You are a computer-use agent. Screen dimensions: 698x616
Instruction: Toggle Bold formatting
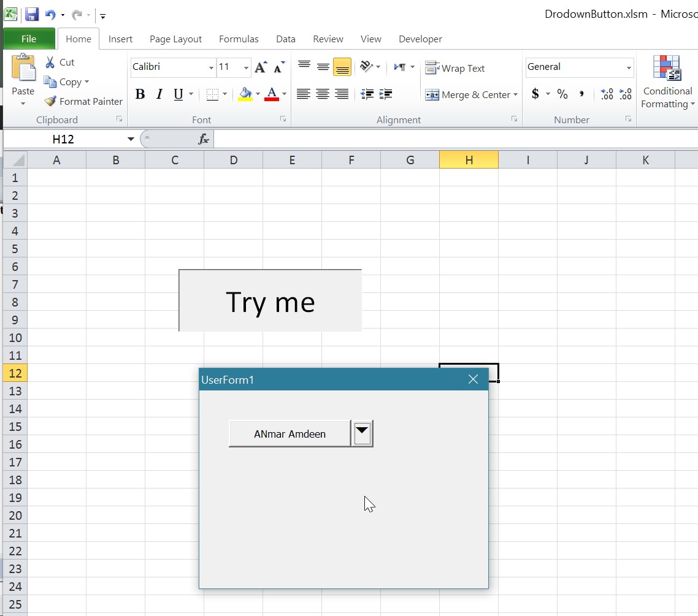coord(140,94)
